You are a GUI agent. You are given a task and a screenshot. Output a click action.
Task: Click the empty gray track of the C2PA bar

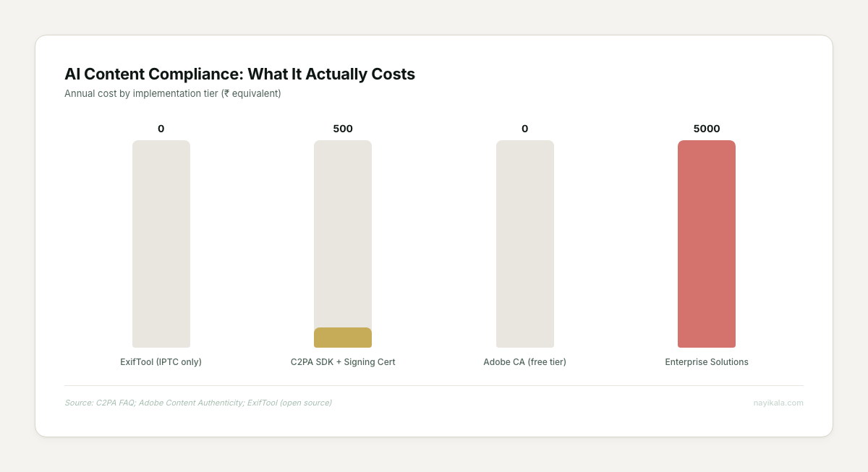[343, 233]
